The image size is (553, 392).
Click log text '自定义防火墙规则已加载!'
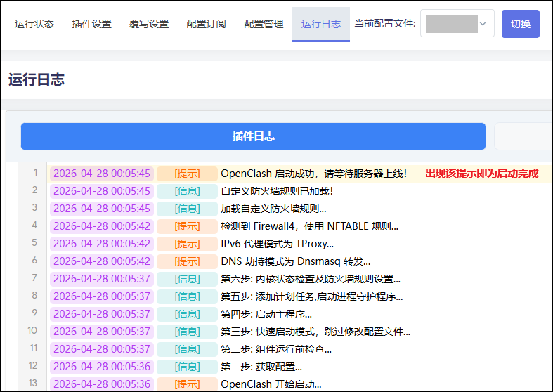click(x=277, y=191)
